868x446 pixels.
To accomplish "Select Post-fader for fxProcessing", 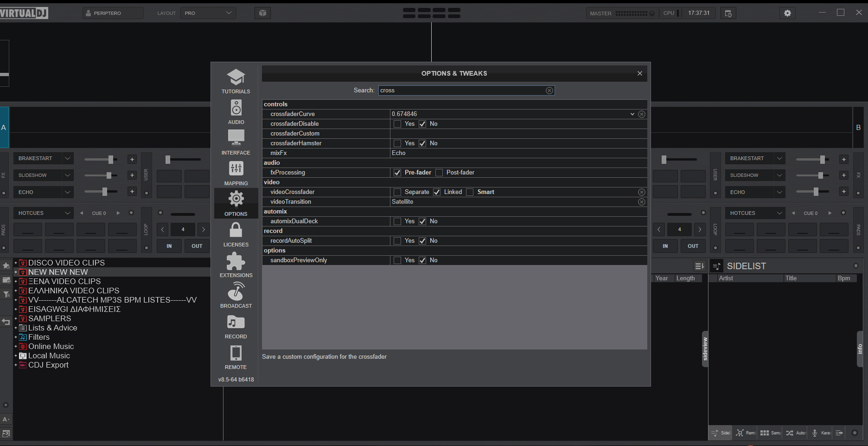I will tap(439, 173).
